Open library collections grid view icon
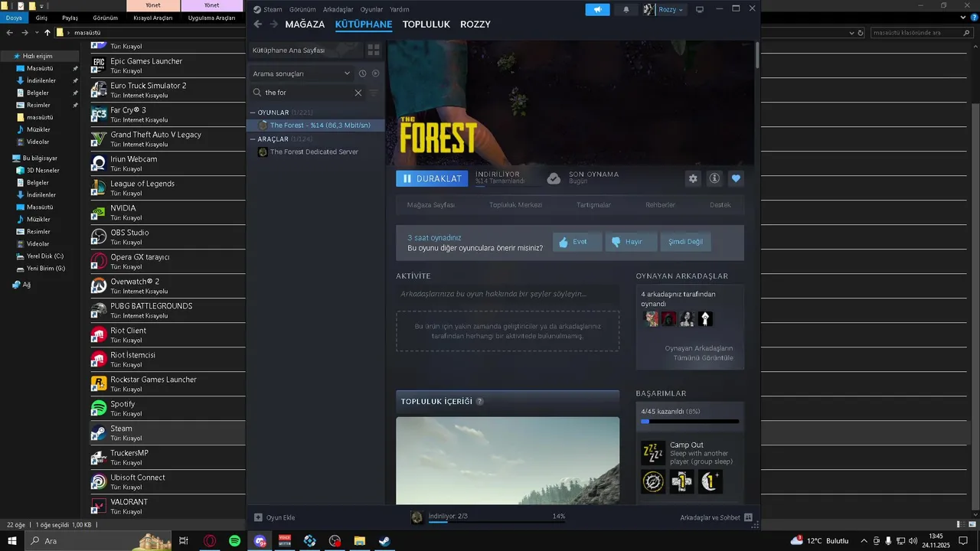 pos(374,50)
